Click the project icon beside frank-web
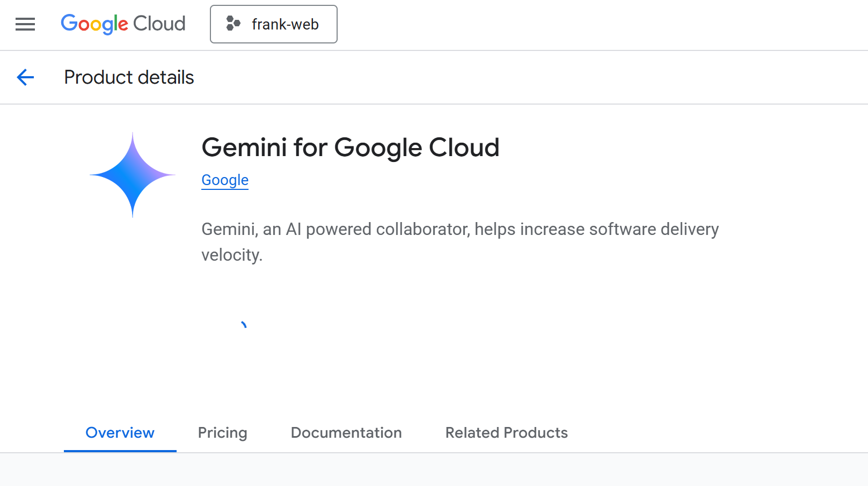Viewport: 868px width, 486px height. [233, 24]
